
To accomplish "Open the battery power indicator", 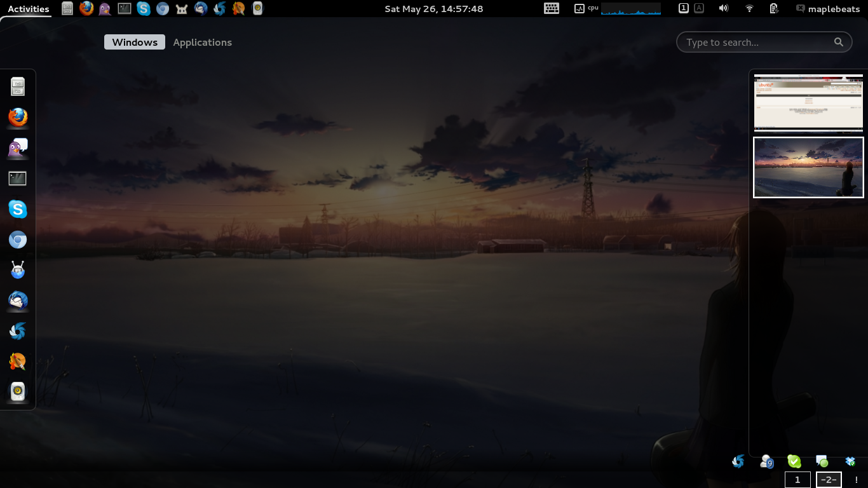I will pyautogui.click(x=774, y=8).
